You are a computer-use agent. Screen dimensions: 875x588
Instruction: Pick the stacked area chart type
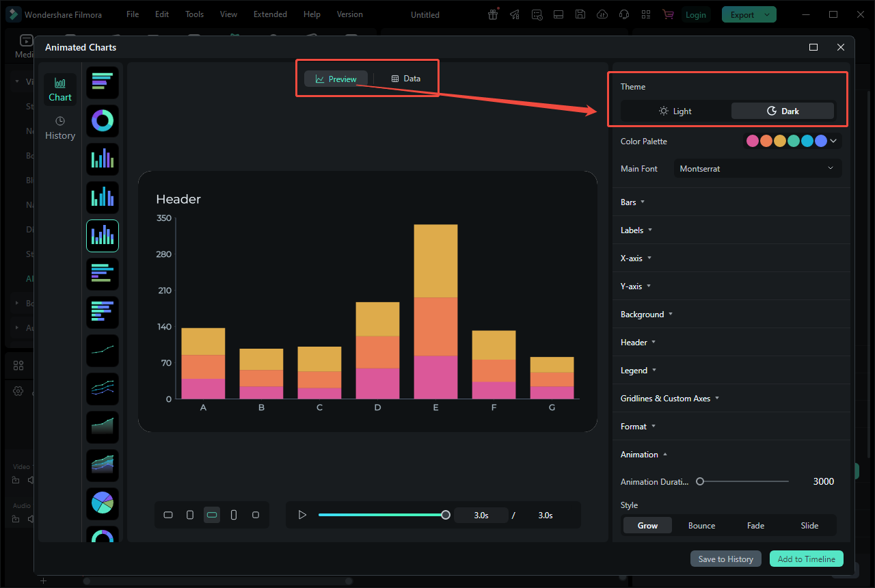click(102, 465)
